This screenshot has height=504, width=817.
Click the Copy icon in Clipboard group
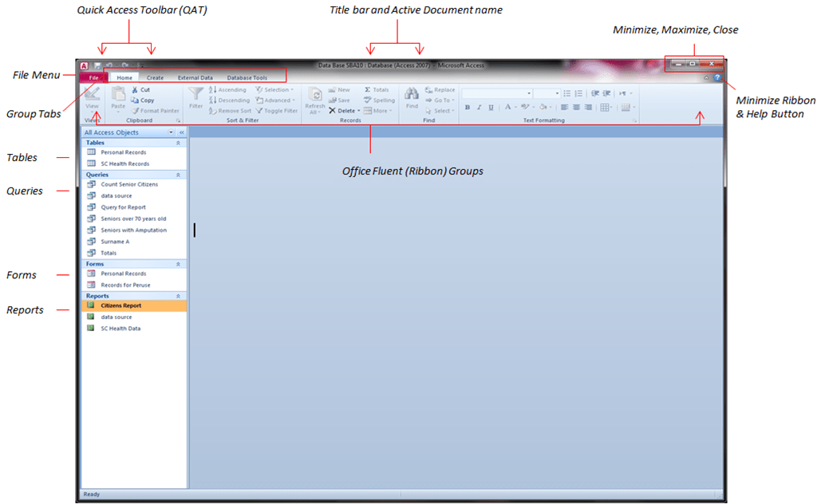tap(135, 100)
